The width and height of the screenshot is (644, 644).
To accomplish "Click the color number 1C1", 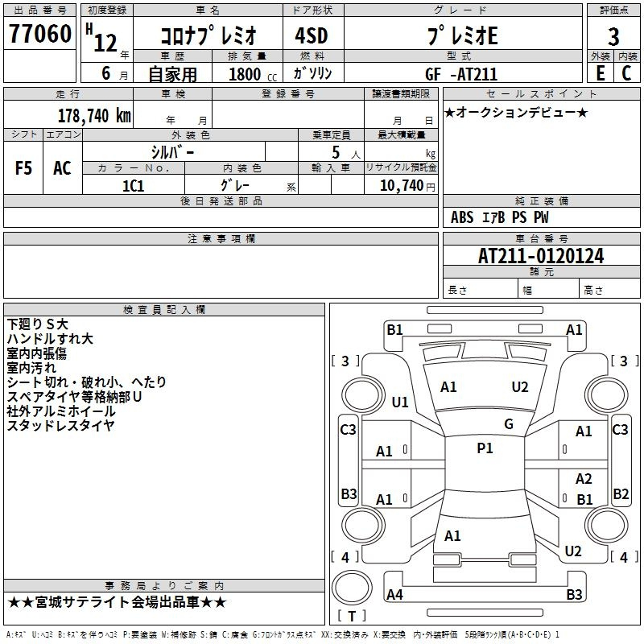I will point(133,186).
